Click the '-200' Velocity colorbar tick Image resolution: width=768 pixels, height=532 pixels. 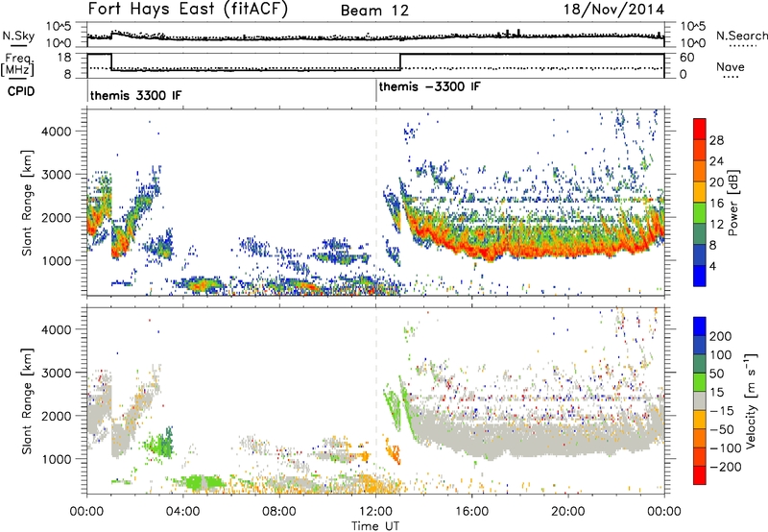point(725,467)
